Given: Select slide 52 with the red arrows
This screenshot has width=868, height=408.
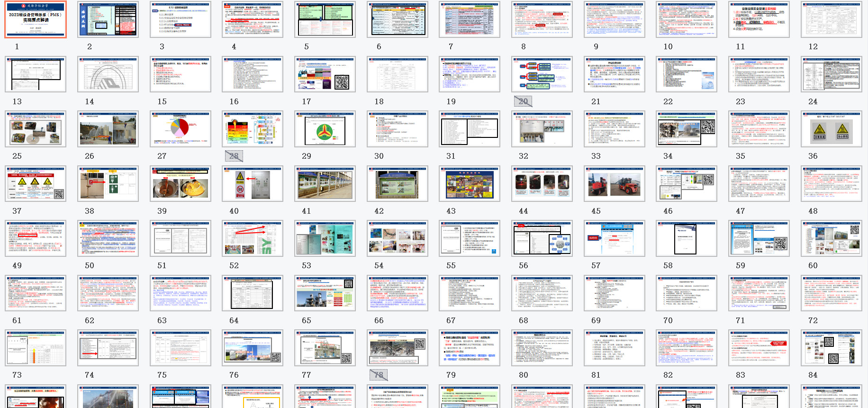Looking at the screenshot, I should click(253, 238).
